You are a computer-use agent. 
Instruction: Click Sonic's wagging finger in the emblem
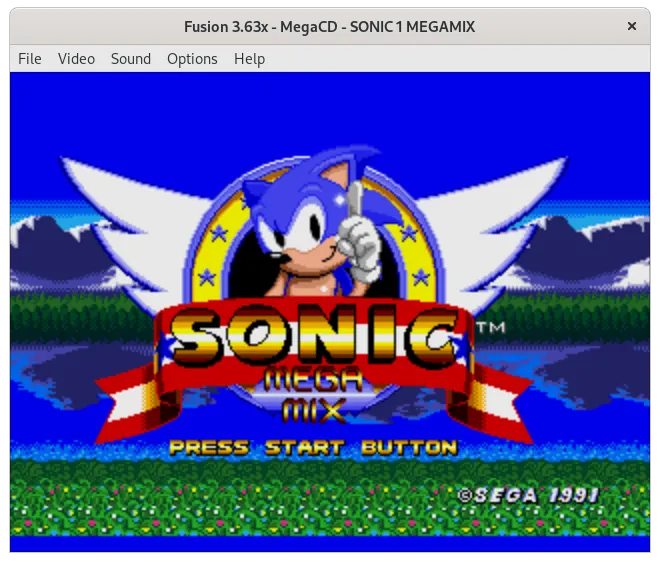point(356,199)
